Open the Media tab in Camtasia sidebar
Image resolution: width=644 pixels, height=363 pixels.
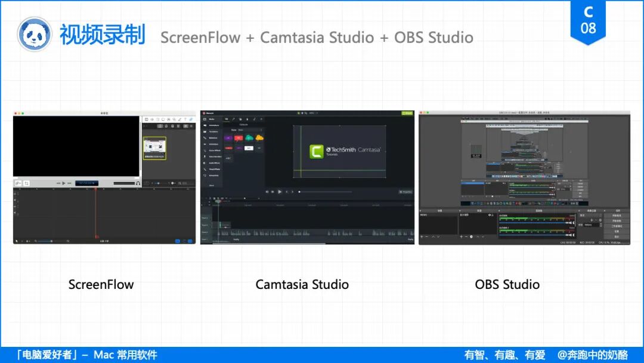coord(209,119)
